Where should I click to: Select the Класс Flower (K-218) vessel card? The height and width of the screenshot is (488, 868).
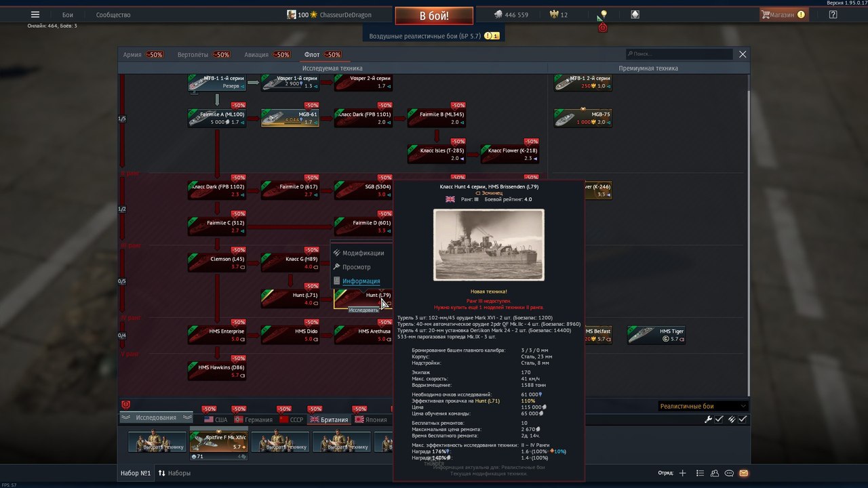point(510,154)
